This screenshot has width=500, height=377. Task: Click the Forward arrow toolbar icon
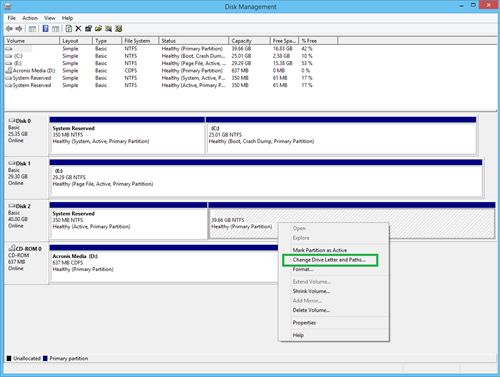pyautogui.click(x=19, y=29)
